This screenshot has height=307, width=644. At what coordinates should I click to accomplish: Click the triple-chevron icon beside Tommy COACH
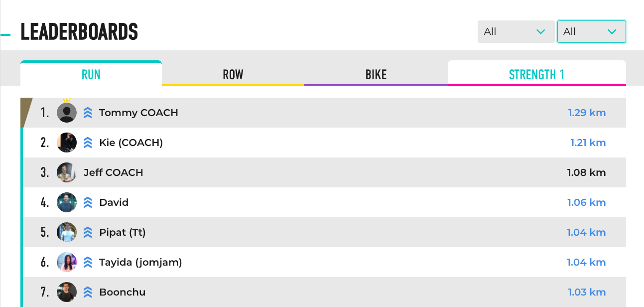pyautogui.click(x=88, y=113)
